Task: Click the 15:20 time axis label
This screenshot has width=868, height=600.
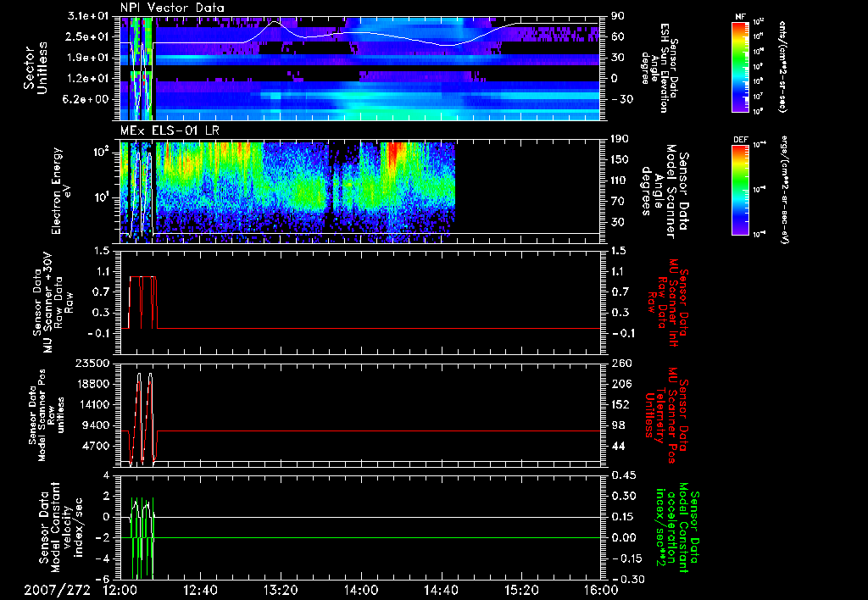Action: pyautogui.click(x=521, y=590)
